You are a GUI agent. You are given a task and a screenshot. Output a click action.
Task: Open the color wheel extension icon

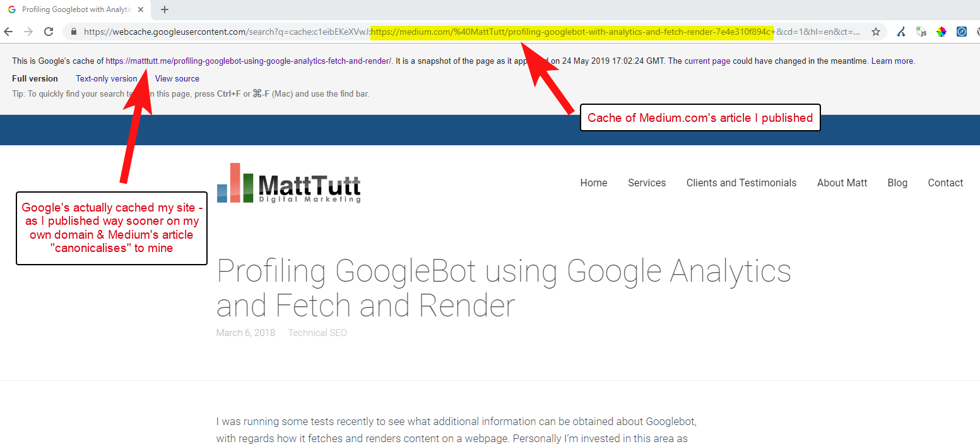[x=942, y=32]
